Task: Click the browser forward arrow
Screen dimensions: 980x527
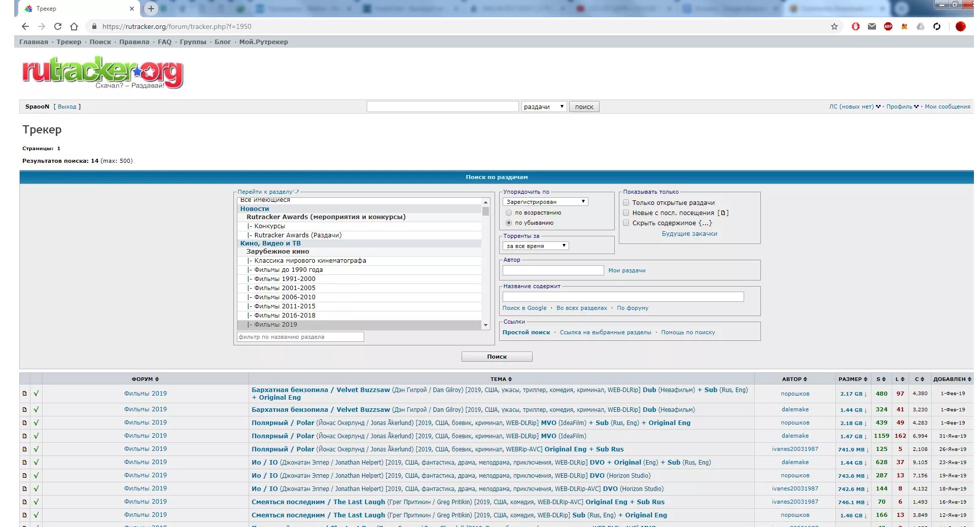Action: point(42,26)
